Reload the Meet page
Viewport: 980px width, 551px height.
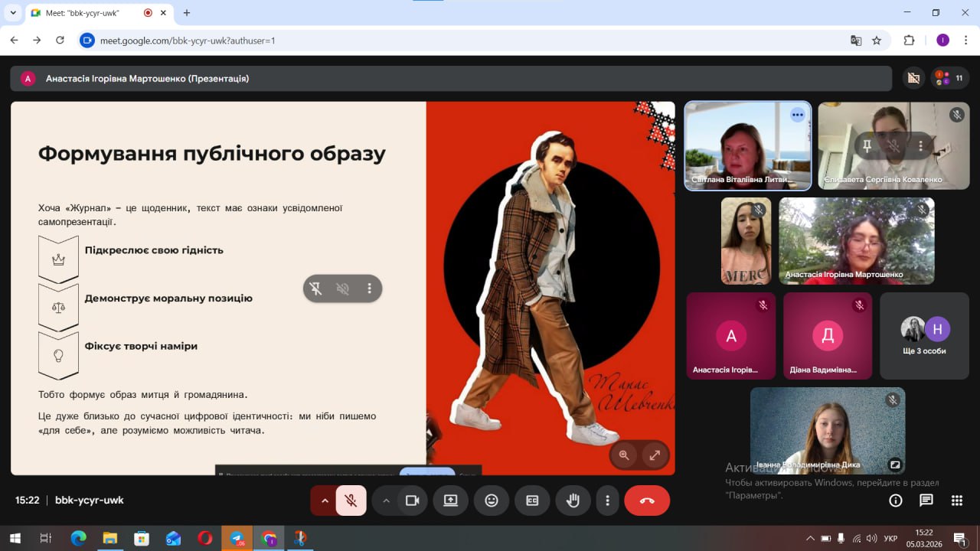click(x=60, y=41)
